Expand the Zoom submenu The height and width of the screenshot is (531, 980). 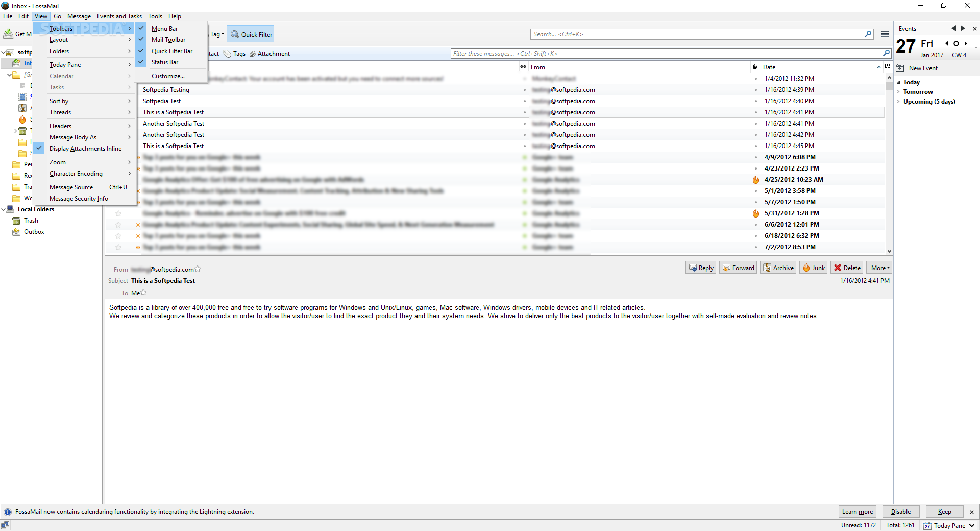(x=85, y=162)
